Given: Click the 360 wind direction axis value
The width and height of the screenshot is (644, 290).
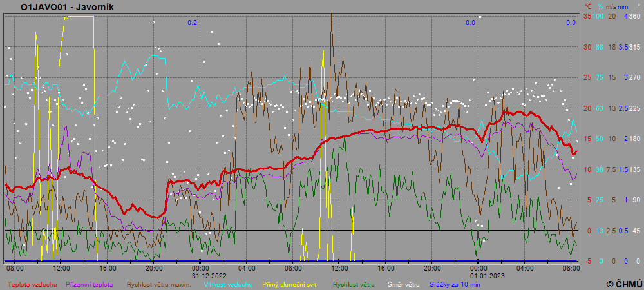Looking at the screenshot, I should point(634,16).
